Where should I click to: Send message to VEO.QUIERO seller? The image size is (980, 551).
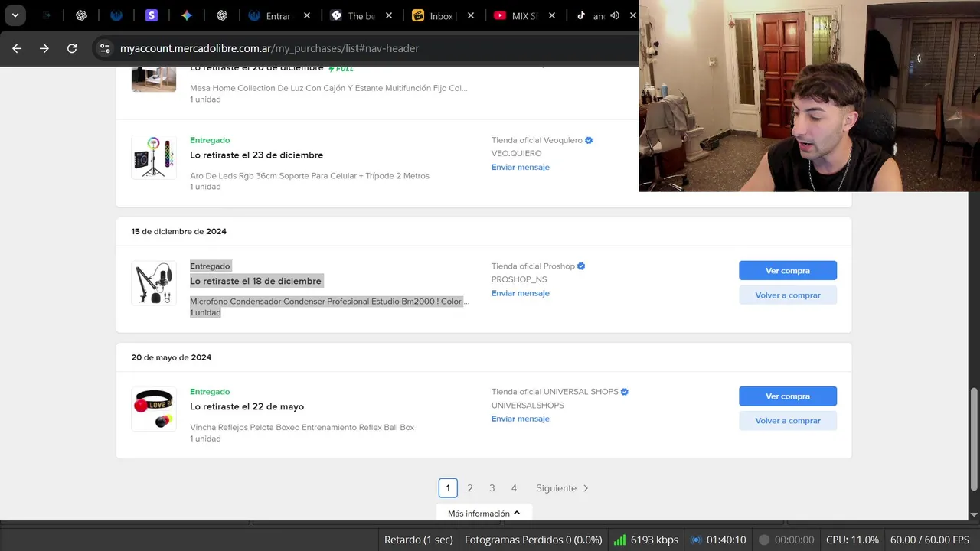click(521, 167)
